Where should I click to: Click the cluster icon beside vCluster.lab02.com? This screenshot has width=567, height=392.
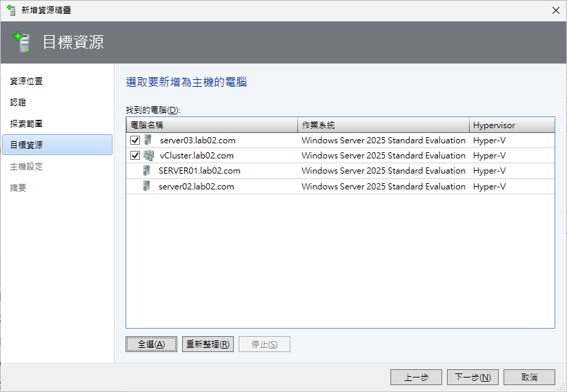pos(148,155)
